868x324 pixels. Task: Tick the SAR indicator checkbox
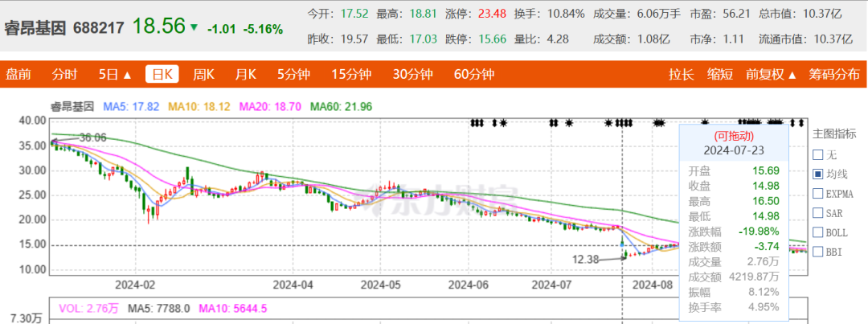coord(818,213)
